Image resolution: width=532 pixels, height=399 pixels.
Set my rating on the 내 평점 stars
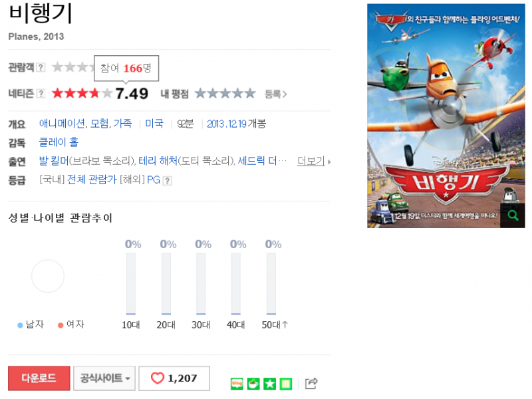[x=225, y=93]
